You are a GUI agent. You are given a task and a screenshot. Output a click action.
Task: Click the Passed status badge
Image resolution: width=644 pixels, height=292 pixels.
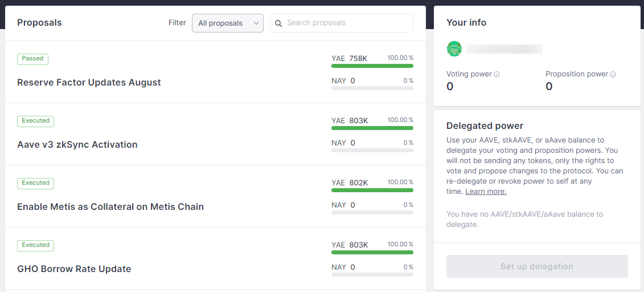pyautogui.click(x=33, y=58)
